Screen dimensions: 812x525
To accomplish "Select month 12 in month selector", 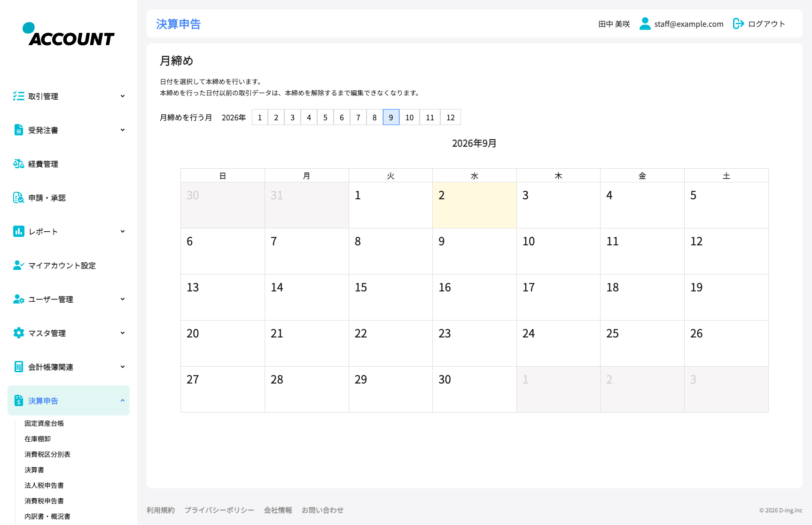I will click(x=451, y=118).
